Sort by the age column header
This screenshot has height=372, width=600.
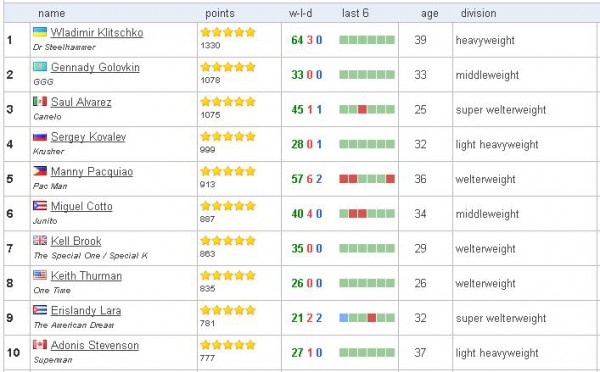pyautogui.click(x=429, y=14)
